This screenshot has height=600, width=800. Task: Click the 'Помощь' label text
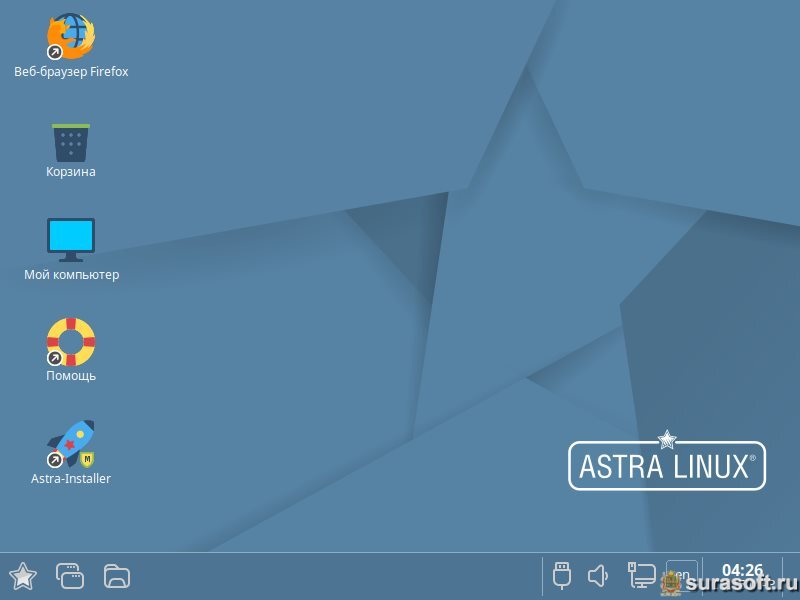(71, 376)
